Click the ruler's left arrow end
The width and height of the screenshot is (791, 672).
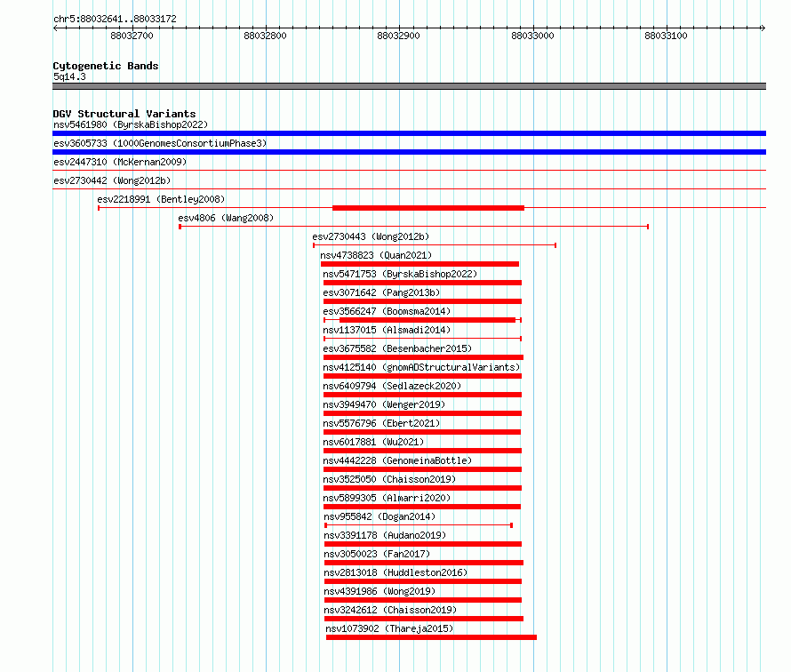[55, 28]
